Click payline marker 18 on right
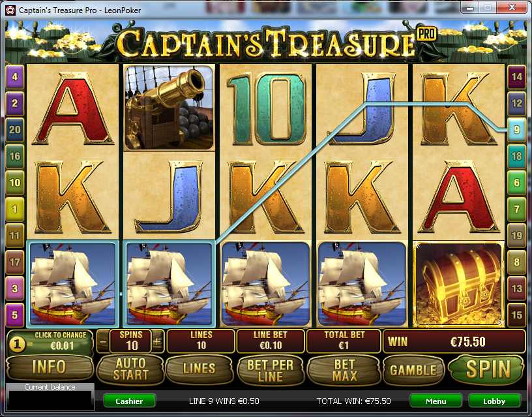This screenshot has height=417, width=532. 516,156
